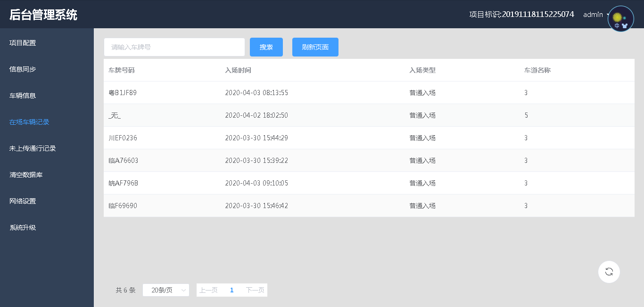Open 车辆信息 in the sidebar
This screenshot has height=307, width=644.
pyautogui.click(x=23, y=96)
